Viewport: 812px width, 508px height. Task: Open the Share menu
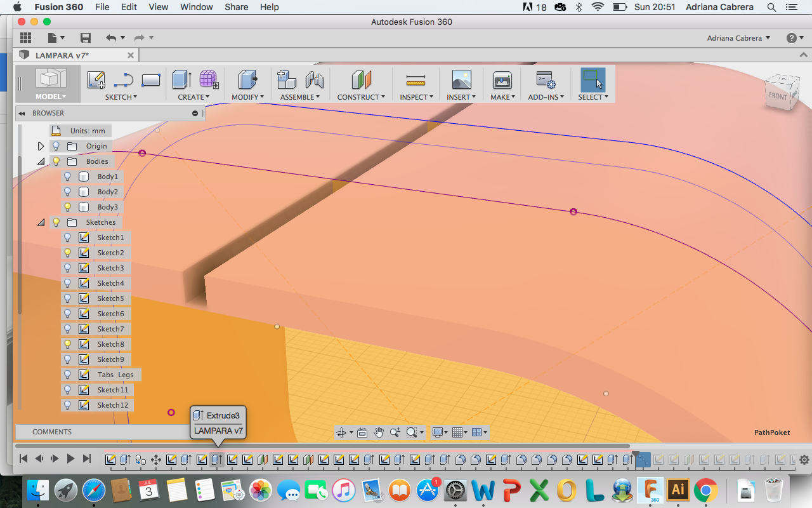point(236,7)
